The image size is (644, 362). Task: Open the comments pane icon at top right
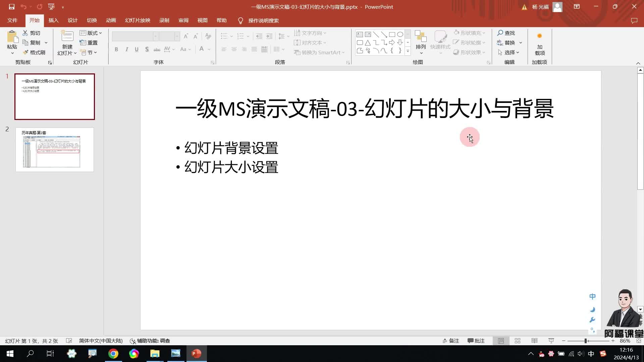pyautogui.click(x=634, y=20)
